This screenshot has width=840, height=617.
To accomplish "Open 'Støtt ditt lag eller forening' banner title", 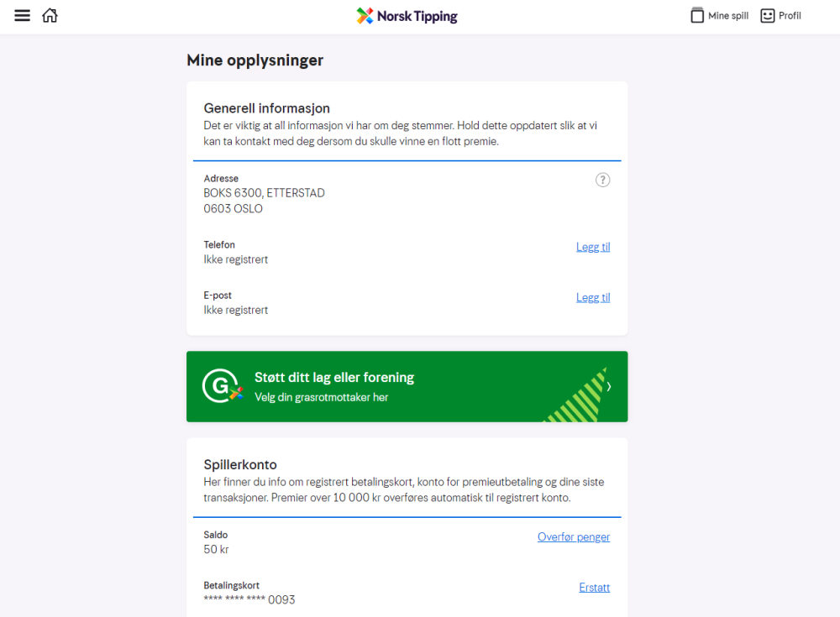I will point(334,378).
